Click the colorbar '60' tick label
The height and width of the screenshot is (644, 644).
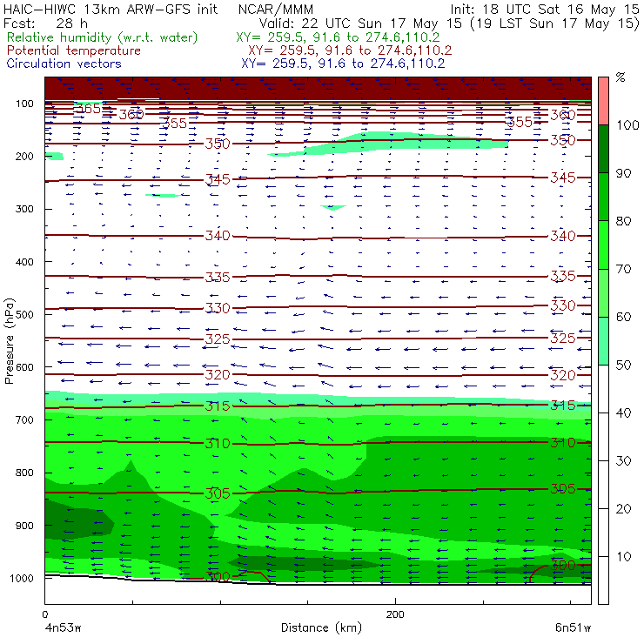(623, 317)
